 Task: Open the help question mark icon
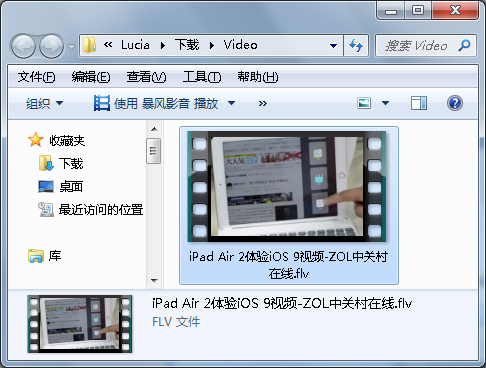(455, 103)
